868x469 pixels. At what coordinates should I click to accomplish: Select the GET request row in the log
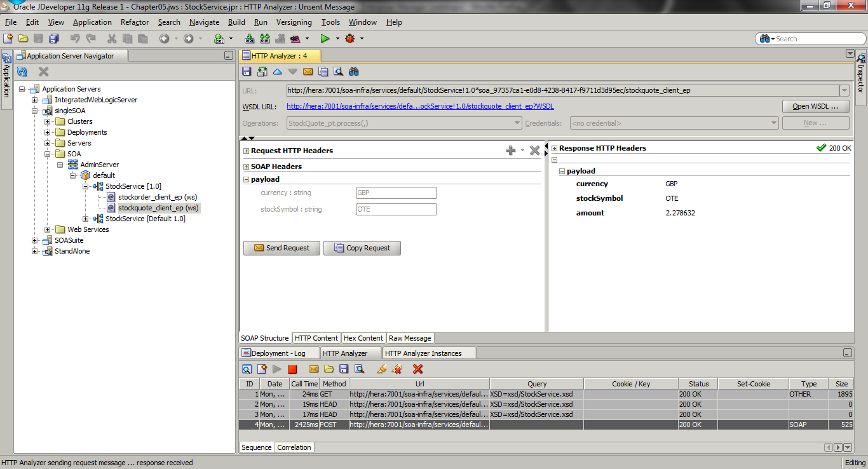point(546,394)
